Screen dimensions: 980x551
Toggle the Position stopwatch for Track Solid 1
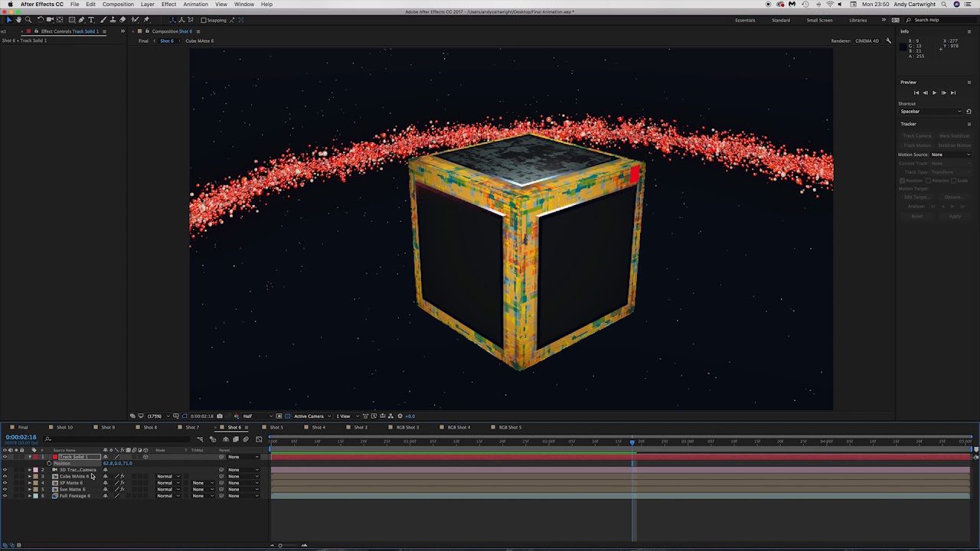click(49, 464)
